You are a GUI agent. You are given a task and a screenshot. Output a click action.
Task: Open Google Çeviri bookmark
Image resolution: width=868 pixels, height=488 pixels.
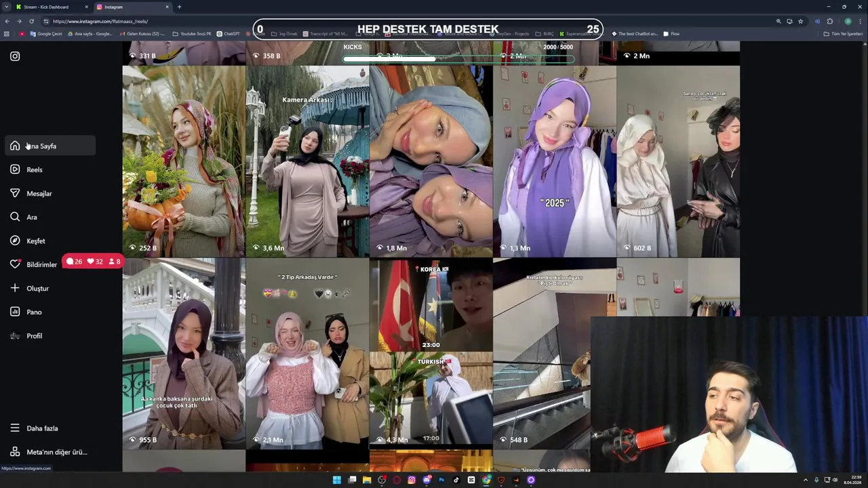click(x=45, y=34)
